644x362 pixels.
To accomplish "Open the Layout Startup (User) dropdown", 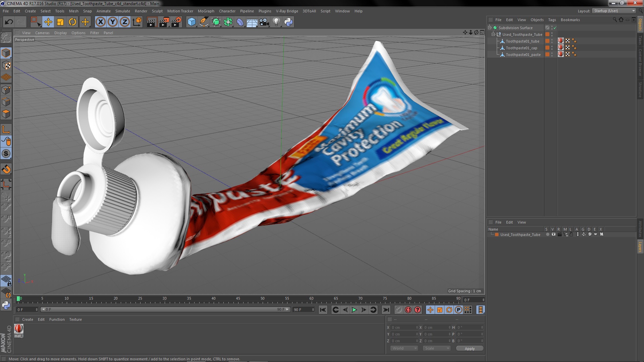I will [614, 11].
